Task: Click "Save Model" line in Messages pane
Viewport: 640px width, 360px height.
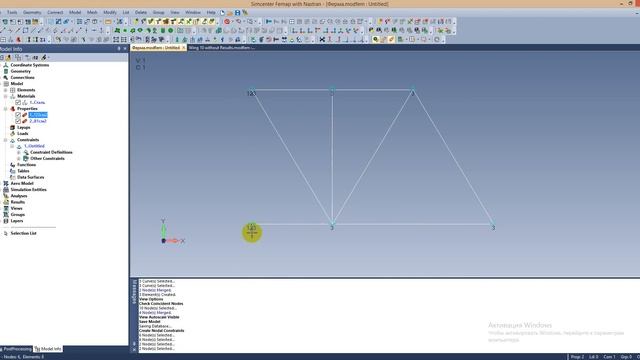Action: (150, 322)
